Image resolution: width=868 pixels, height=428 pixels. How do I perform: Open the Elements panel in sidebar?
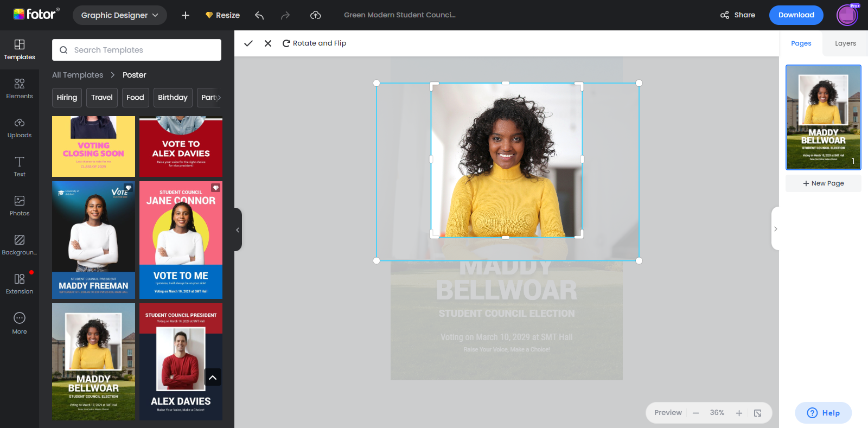pyautogui.click(x=20, y=88)
